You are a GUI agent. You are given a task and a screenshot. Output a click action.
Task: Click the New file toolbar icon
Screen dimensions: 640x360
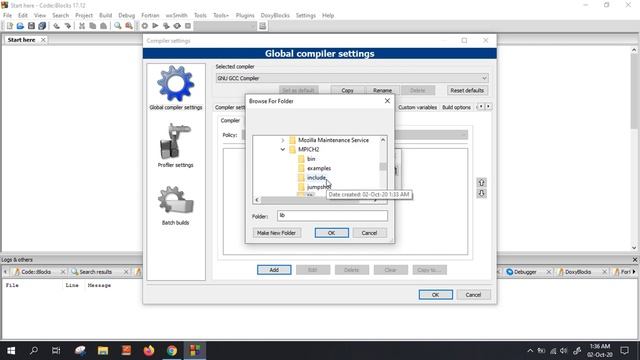tap(10, 26)
